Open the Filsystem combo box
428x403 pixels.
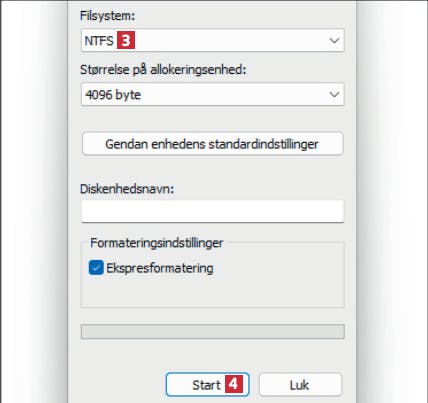tap(213, 40)
